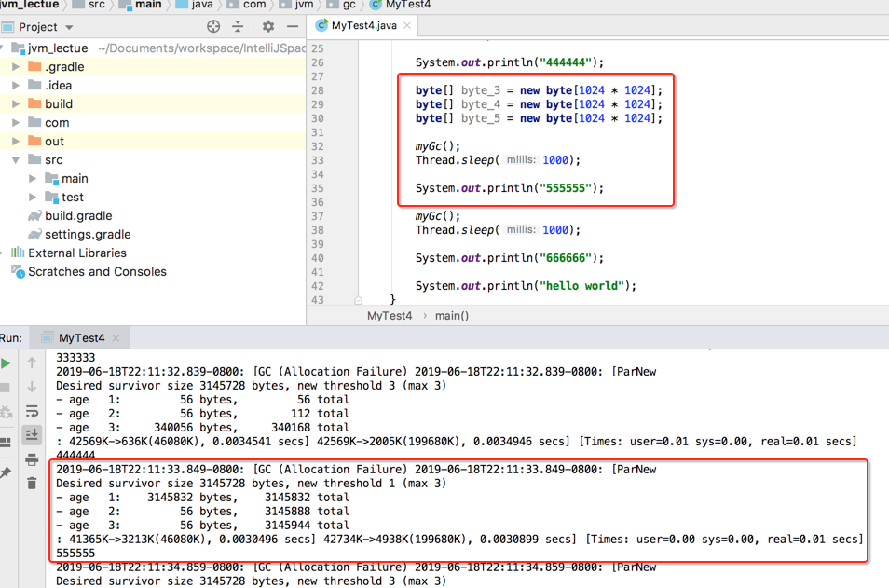
Task: Clear console with trash icon
Action: [x=32, y=483]
